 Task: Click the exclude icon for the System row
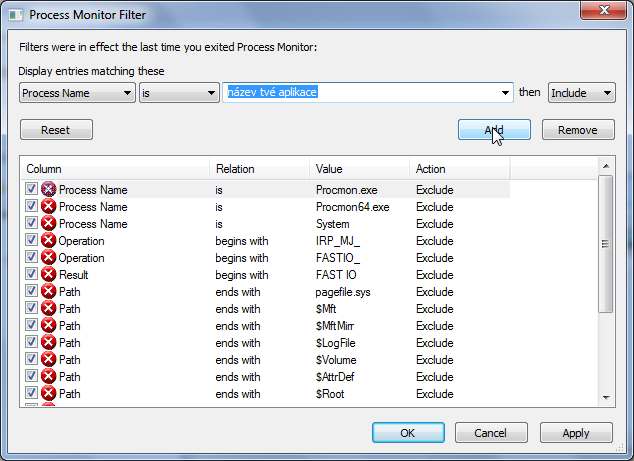pos(48,223)
